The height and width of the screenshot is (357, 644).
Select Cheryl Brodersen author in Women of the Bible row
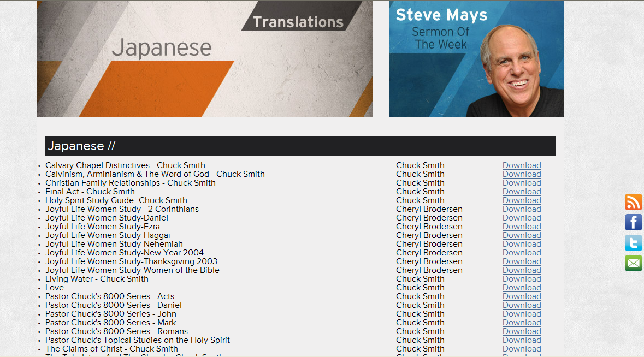[x=429, y=270]
